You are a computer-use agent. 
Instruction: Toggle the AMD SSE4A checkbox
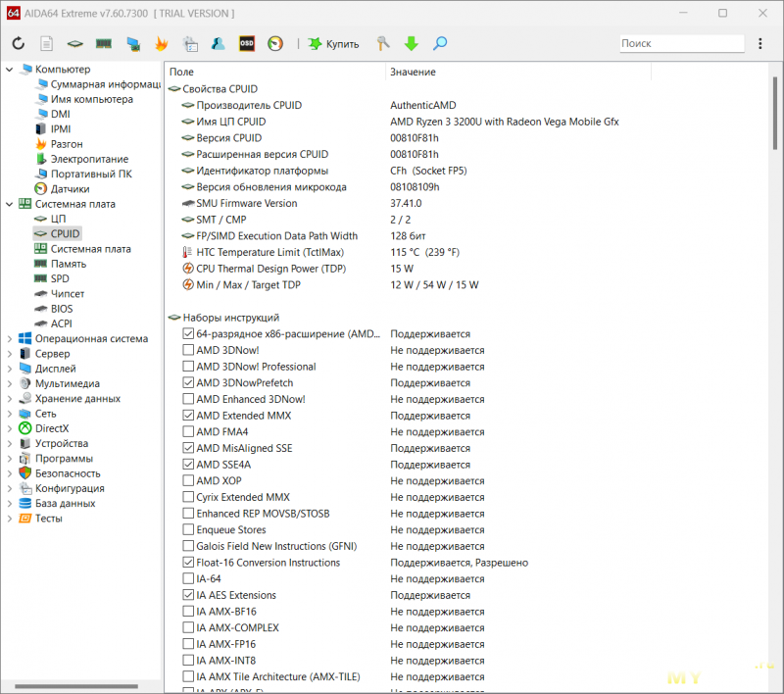[188, 464]
